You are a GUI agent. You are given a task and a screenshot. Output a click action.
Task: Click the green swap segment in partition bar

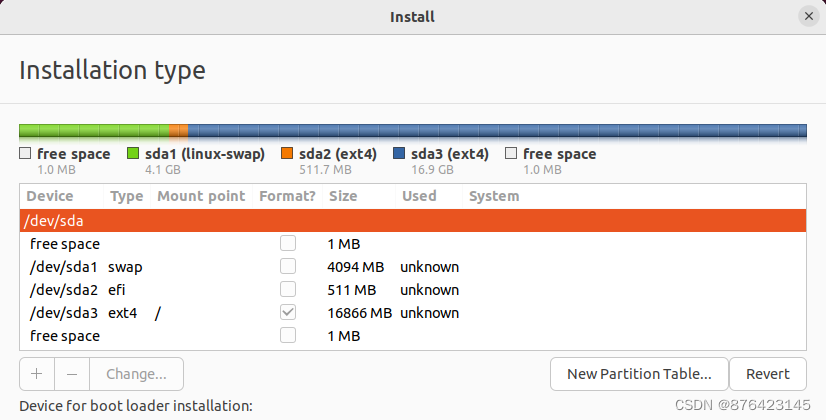click(94, 131)
